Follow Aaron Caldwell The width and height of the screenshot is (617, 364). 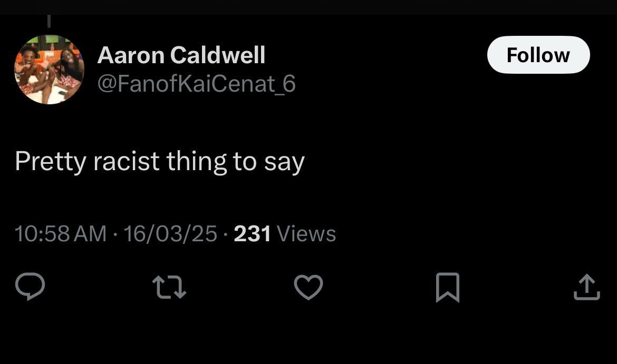(538, 55)
